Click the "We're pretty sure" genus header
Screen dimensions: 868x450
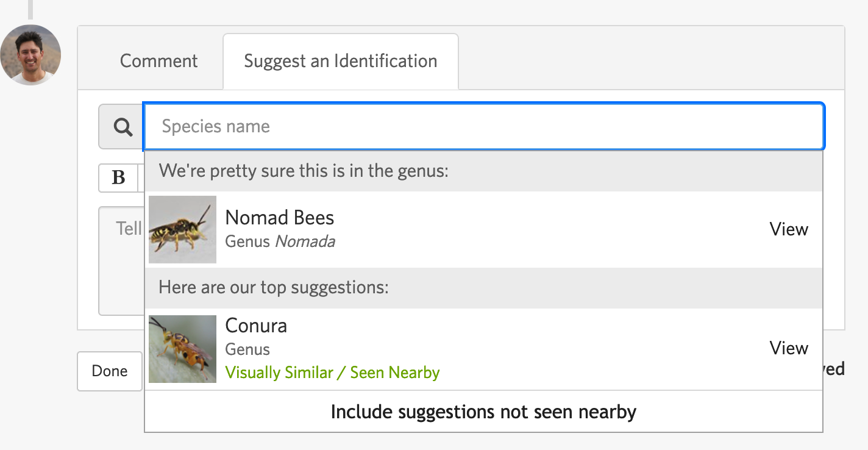[x=304, y=171]
